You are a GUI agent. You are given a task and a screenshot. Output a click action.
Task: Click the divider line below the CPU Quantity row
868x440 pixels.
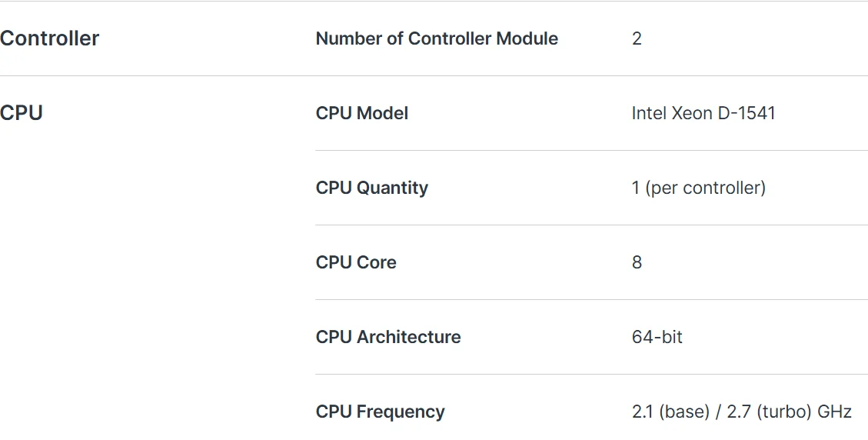tap(592, 225)
